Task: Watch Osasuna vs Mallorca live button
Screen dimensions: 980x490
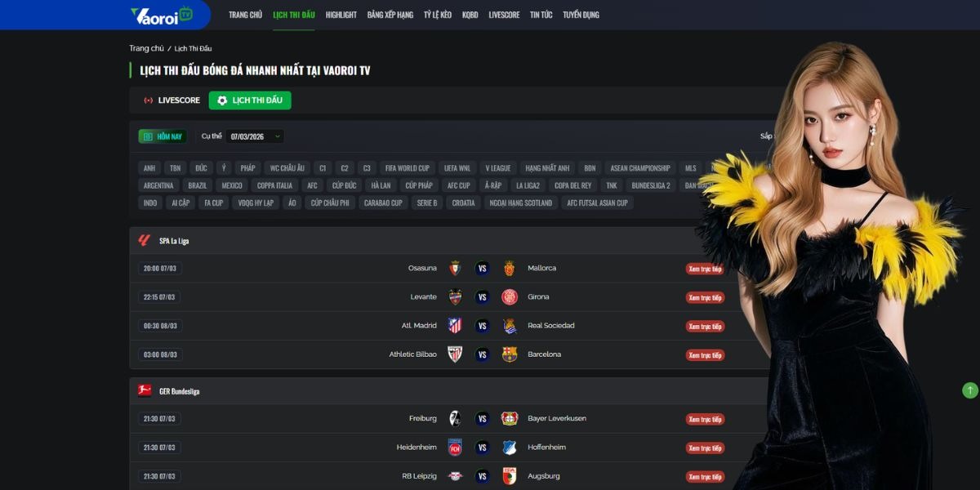Action: pyautogui.click(x=705, y=269)
